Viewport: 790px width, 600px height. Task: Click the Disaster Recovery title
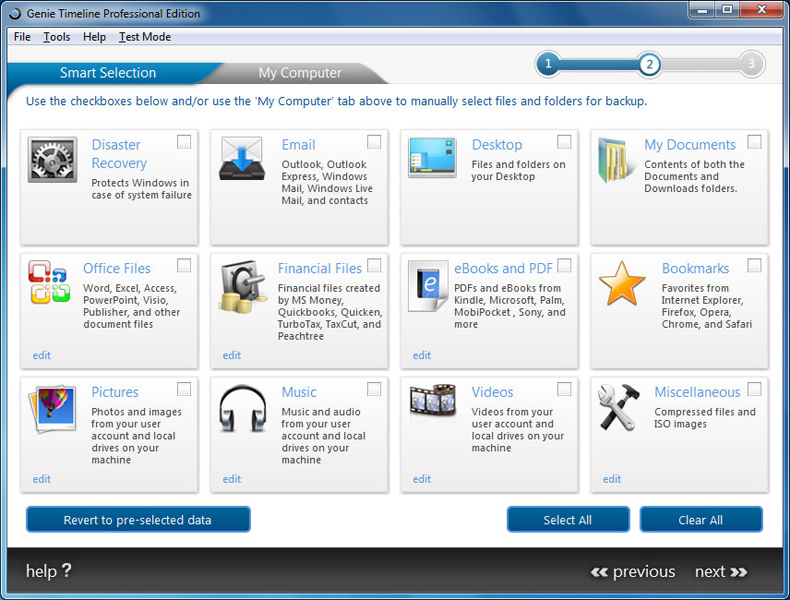click(119, 154)
